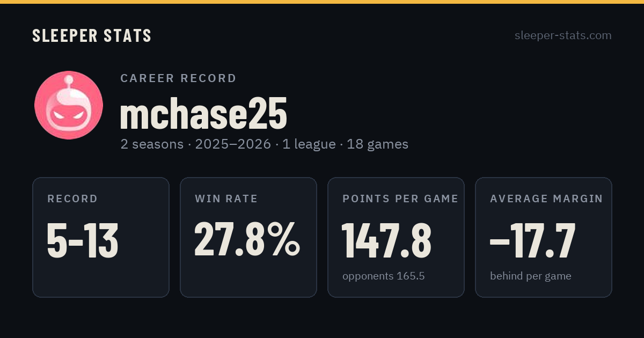Click the WIN RATE label text
Viewport: 644px width, 338px height.
click(x=226, y=199)
